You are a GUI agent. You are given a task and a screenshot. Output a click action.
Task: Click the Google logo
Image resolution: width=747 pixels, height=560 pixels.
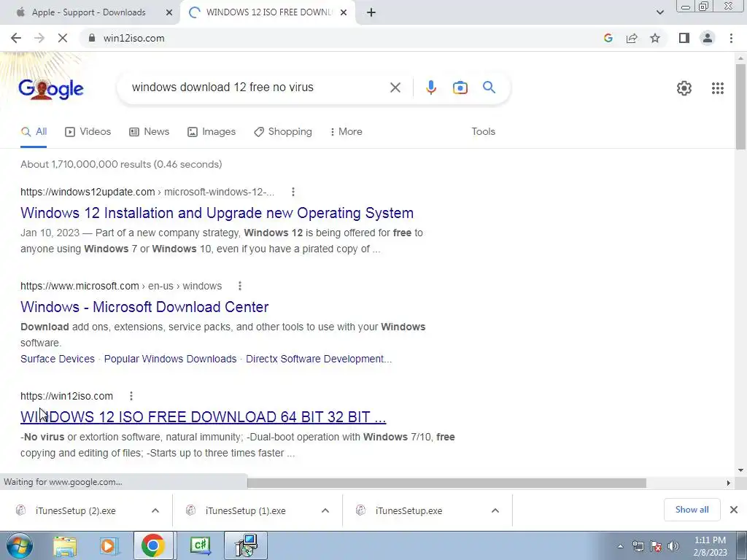coord(51,89)
